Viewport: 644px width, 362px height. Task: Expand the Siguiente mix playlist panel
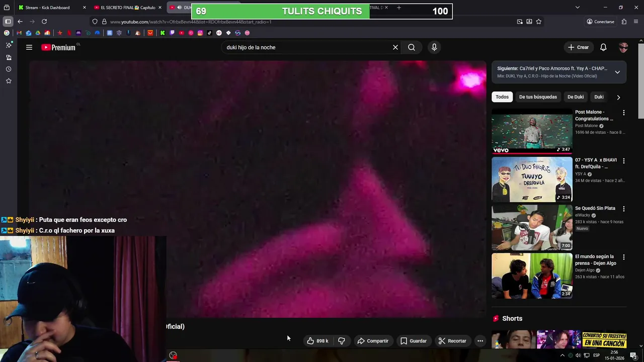(x=617, y=72)
